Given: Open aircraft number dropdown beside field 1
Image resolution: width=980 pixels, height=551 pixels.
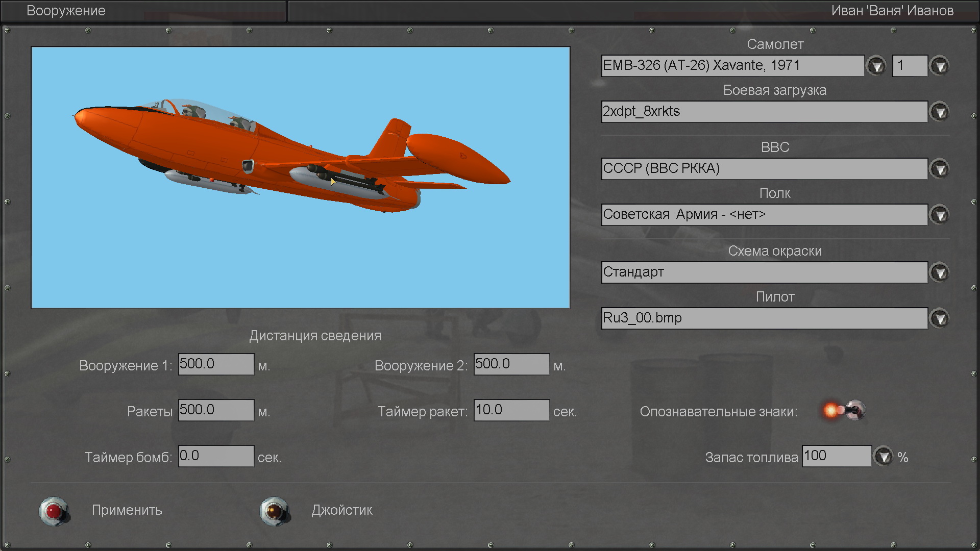Looking at the screenshot, I should point(940,66).
